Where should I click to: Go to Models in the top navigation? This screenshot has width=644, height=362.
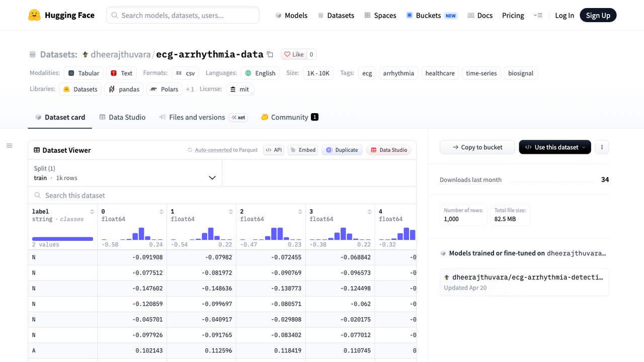[291, 15]
